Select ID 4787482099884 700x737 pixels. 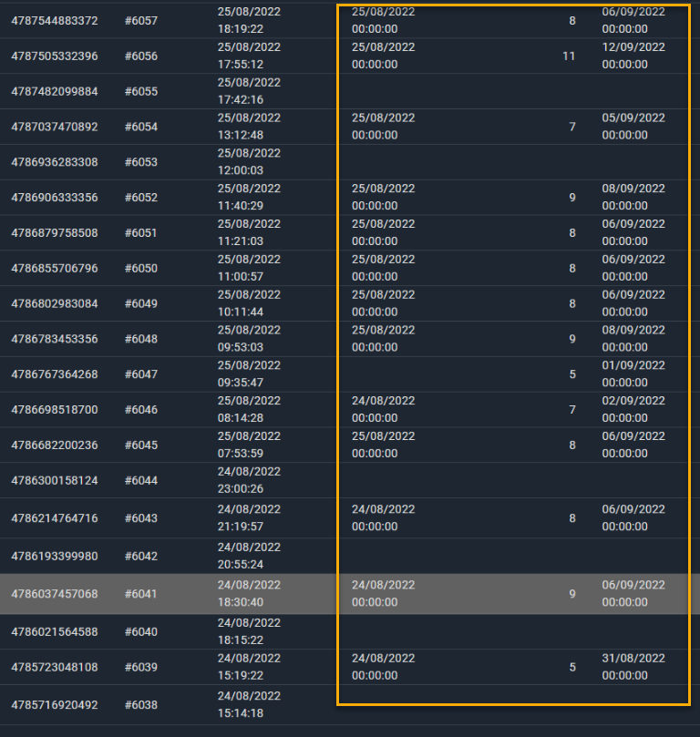tap(54, 91)
